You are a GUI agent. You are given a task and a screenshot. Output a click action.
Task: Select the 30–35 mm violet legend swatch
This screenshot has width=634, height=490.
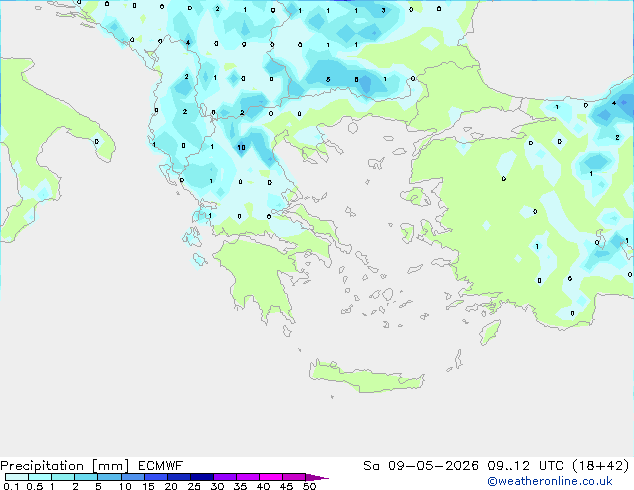coord(225,477)
